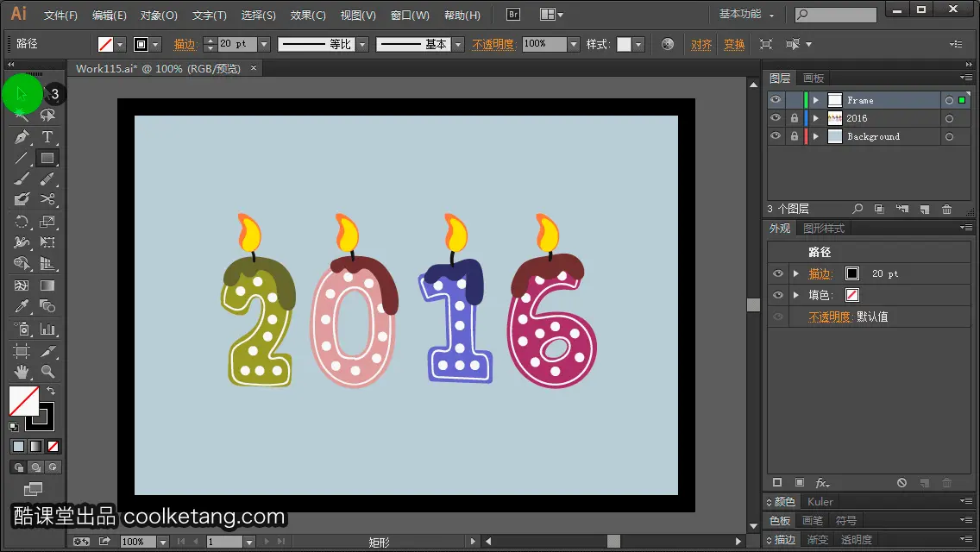Unlock the 2016 layer
This screenshot has height=552, width=980.
794,118
